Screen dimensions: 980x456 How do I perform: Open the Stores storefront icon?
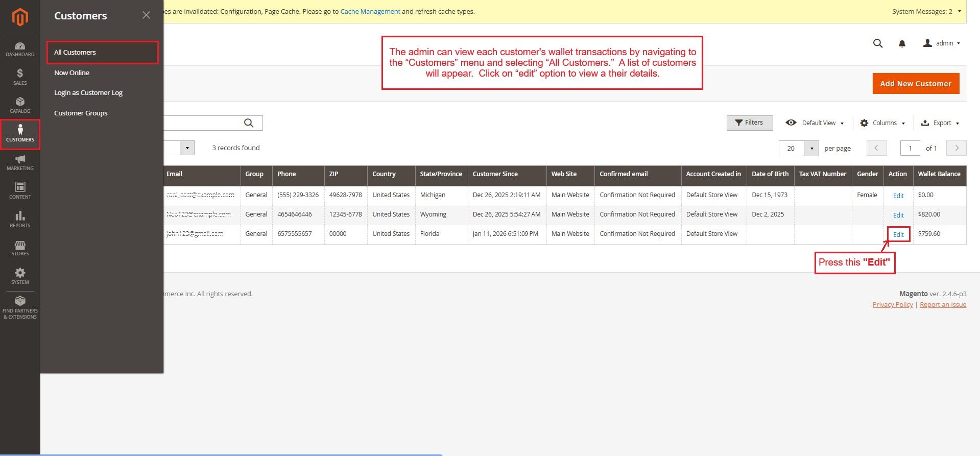(20, 248)
